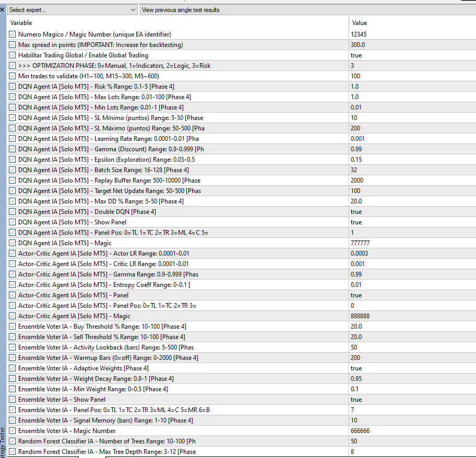Toggle Ensemble Voter Adaptive Weights checkbox
The height and width of the screenshot is (458, 476).
[13, 368]
